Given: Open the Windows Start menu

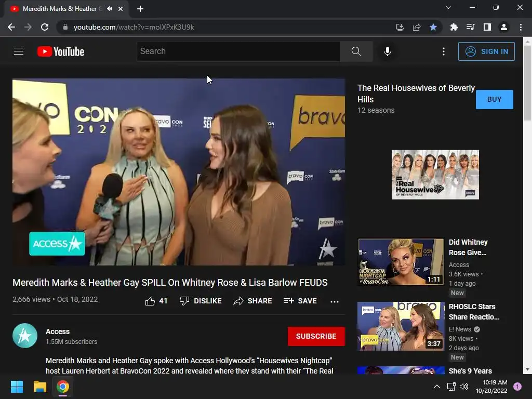Looking at the screenshot, I should point(17,387).
